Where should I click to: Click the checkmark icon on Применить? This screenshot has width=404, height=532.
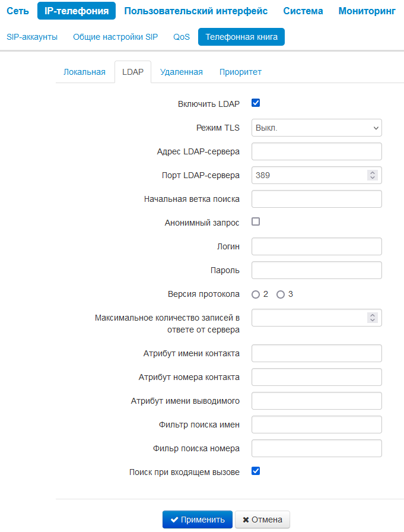click(x=174, y=520)
